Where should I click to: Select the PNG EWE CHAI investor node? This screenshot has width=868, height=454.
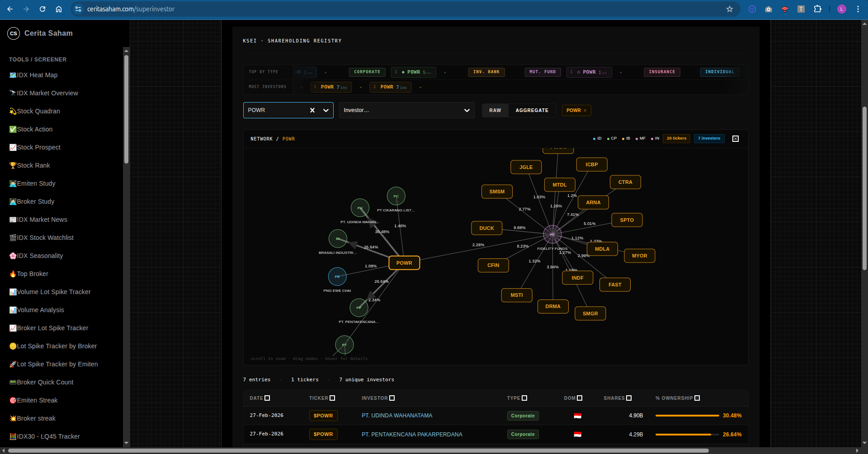pos(337,276)
